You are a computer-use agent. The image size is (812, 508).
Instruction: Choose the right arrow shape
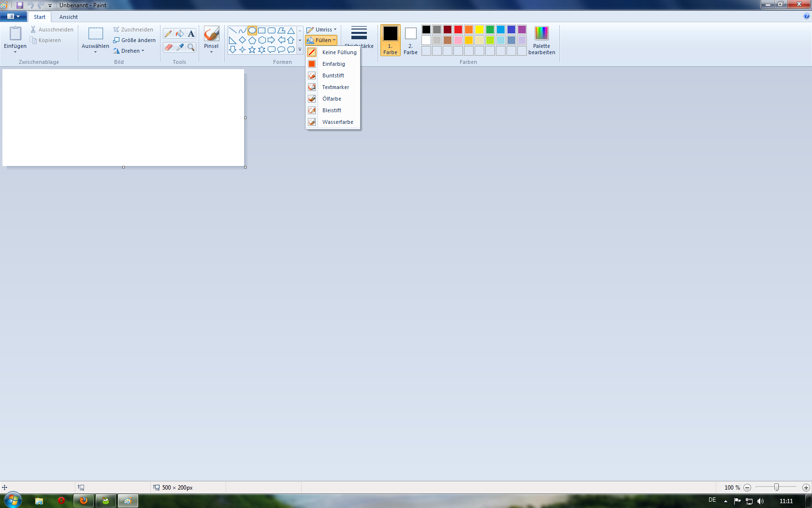[271, 40]
